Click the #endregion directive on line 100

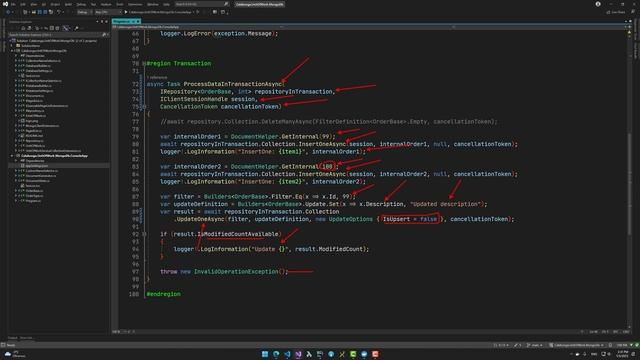coord(163,294)
